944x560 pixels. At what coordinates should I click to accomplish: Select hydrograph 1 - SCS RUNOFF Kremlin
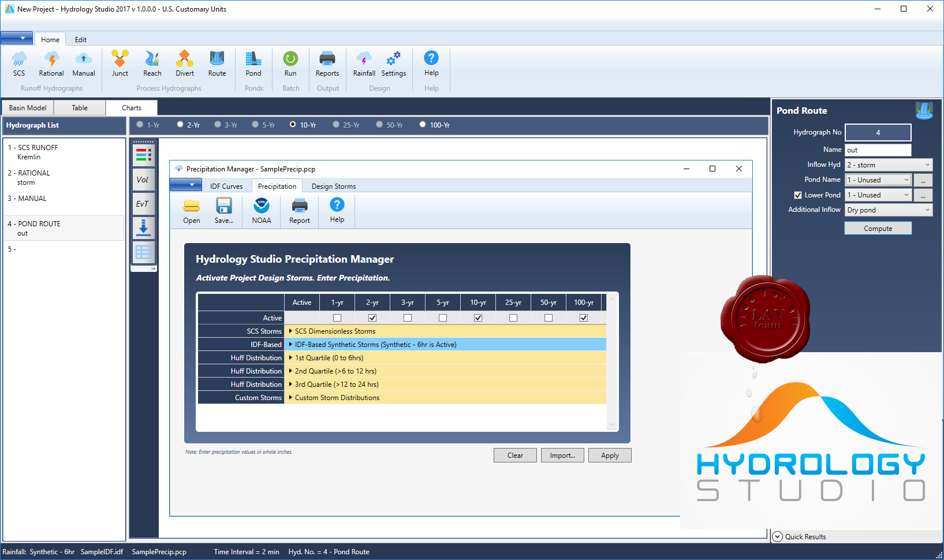tap(64, 152)
